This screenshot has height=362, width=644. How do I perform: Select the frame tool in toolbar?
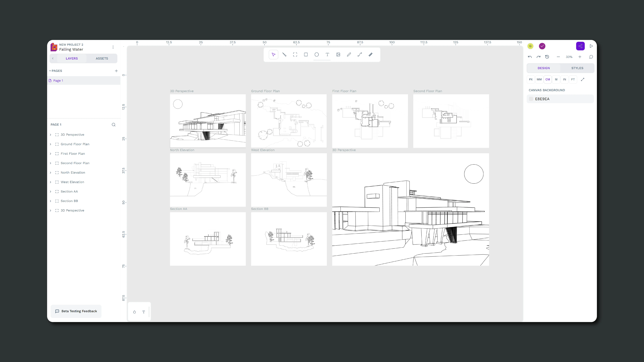point(295,54)
